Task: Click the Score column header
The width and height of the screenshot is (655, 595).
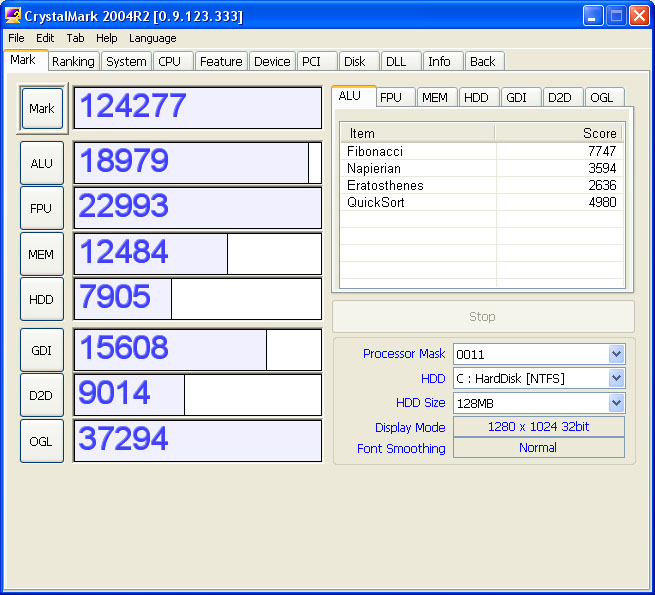Action: tap(559, 133)
